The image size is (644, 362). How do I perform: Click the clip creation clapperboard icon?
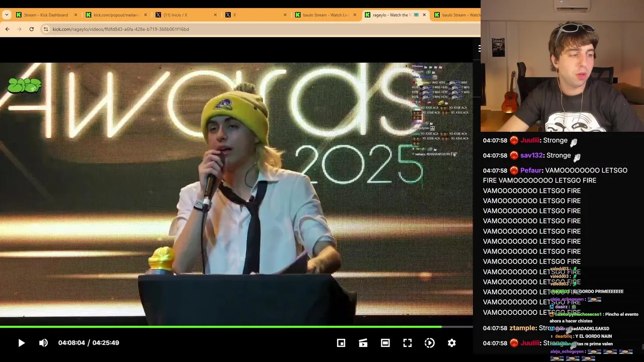[363, 343]
